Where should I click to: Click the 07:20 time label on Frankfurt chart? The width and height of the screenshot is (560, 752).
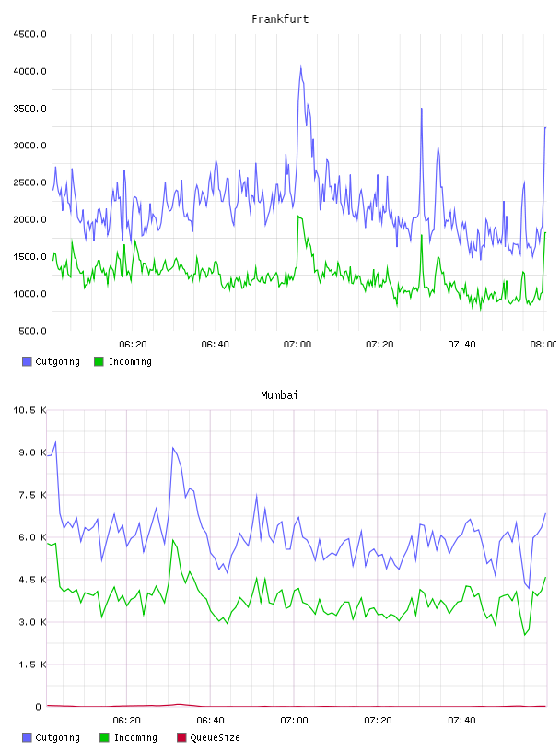point(379,344)
